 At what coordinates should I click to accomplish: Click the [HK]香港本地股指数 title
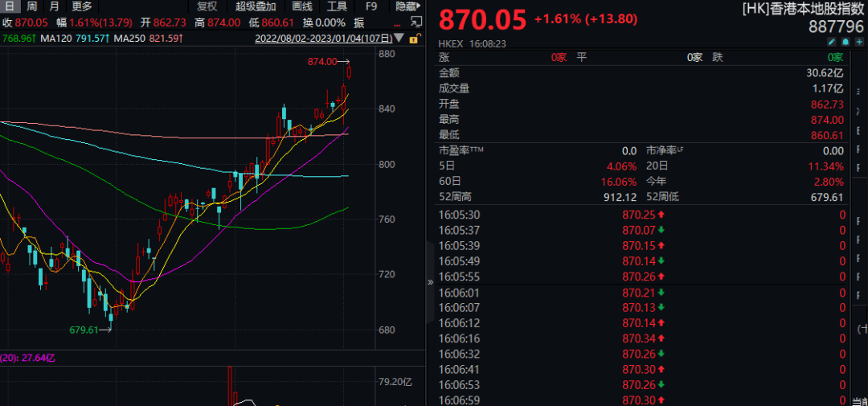(803, 8)
